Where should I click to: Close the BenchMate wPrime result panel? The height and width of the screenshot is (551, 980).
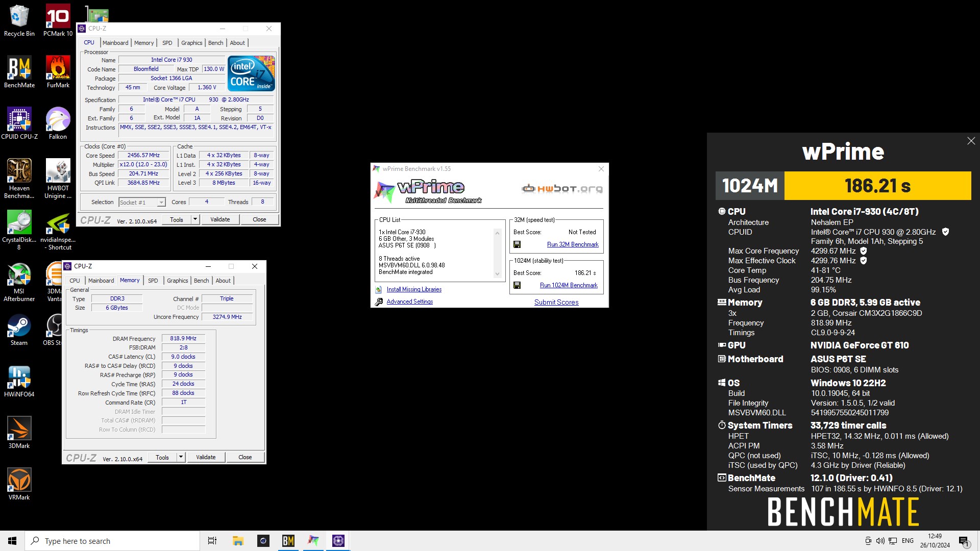point(971,141)
